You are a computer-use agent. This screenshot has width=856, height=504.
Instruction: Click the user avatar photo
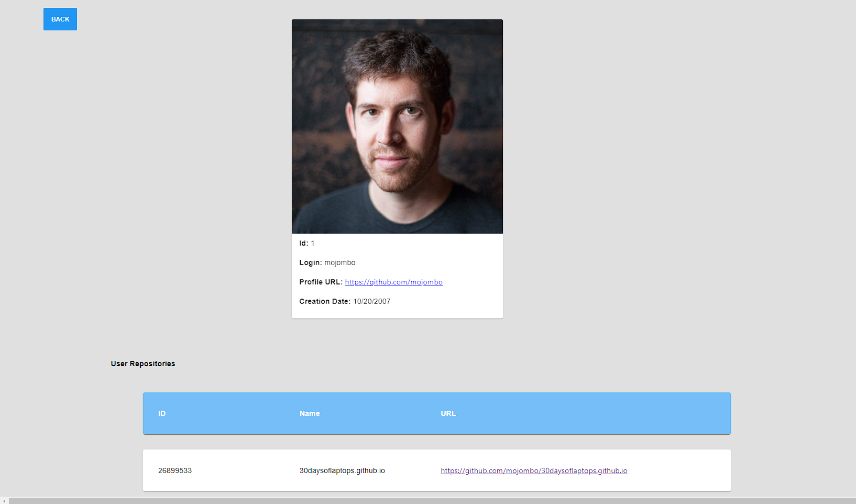tap(397, 127)
